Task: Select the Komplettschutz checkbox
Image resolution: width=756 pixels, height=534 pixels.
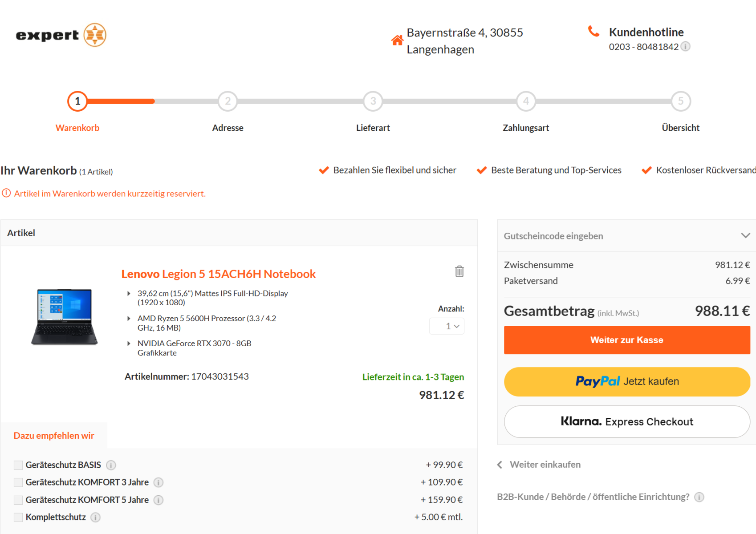Action: [x=18, y=517]
